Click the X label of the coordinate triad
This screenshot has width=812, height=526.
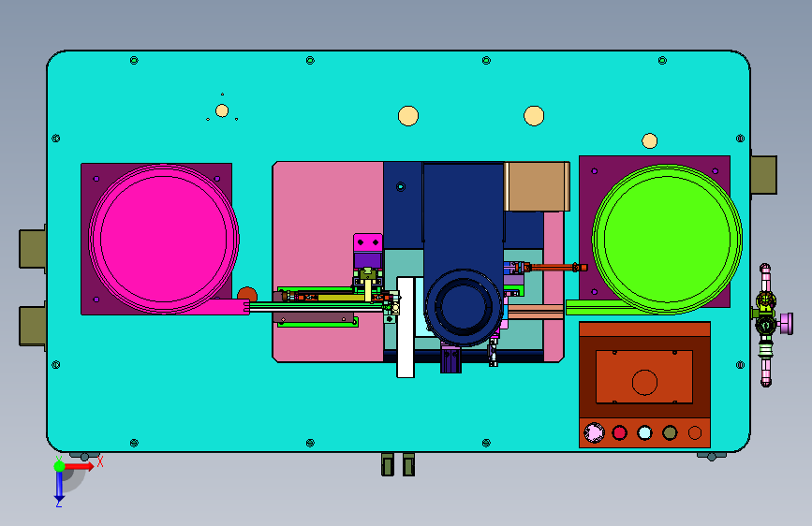point(100,461)
